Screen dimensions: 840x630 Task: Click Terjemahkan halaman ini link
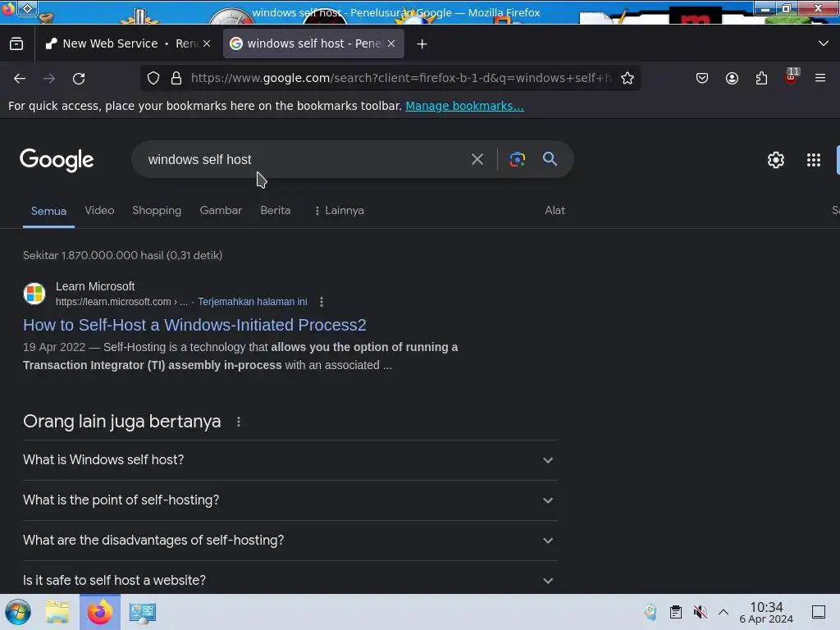point(253,302)
